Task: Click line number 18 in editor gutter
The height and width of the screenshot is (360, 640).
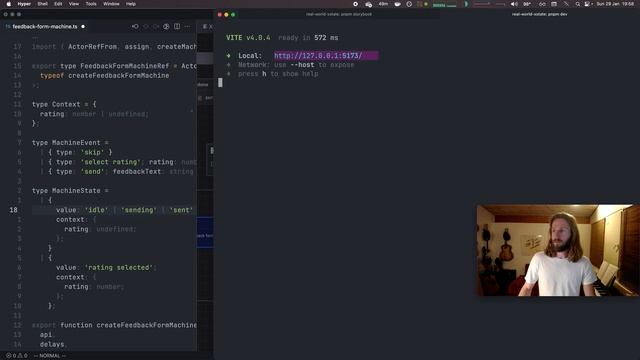Action: (x=13, y=210)
